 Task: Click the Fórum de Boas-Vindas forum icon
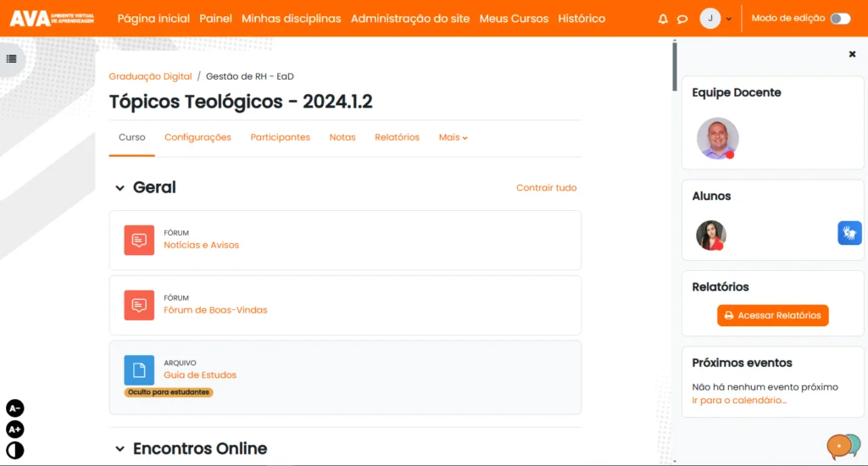[x=139, y=305]
